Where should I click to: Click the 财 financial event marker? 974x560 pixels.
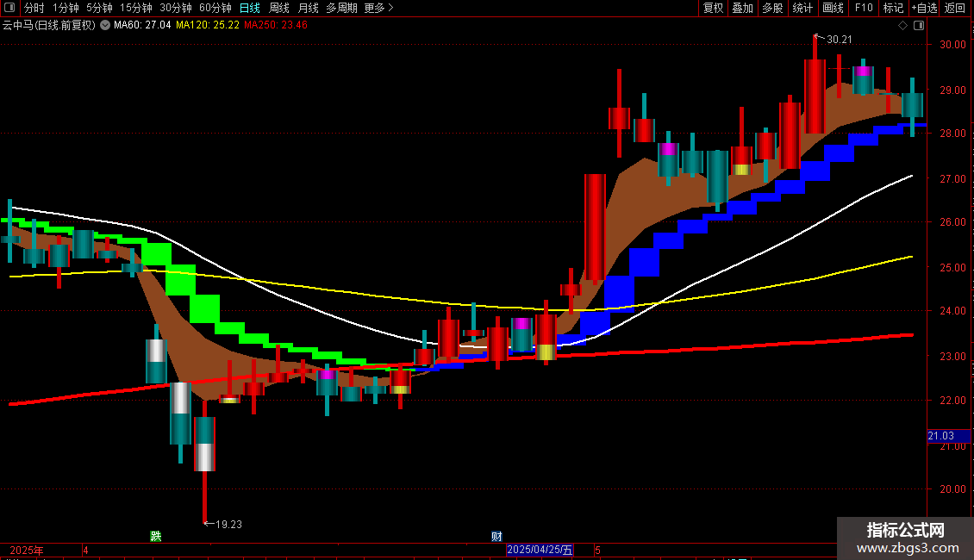click(x=496, y=536)
